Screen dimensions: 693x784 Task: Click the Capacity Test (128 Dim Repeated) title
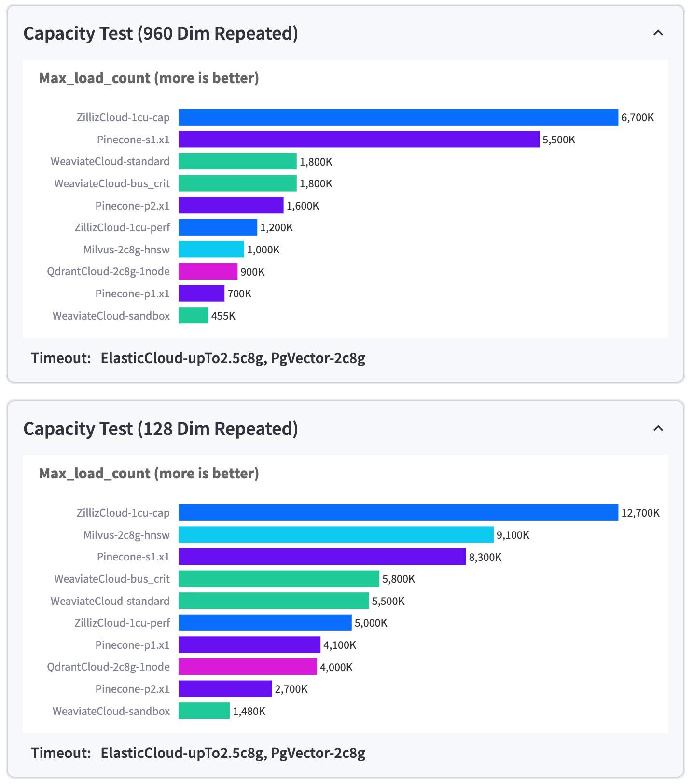(x=161, y=429)
